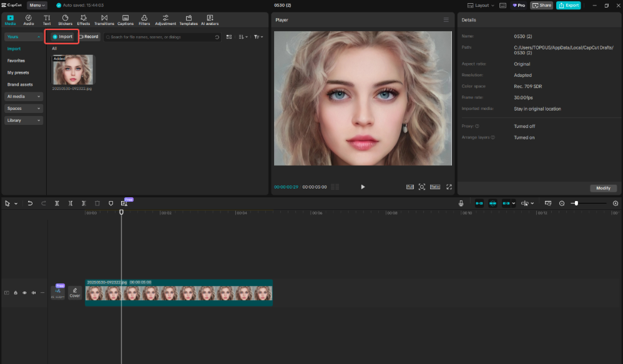This screenshot has height=364, width=623.
Task: Click the Import media button
Action: tap(62, 37)
